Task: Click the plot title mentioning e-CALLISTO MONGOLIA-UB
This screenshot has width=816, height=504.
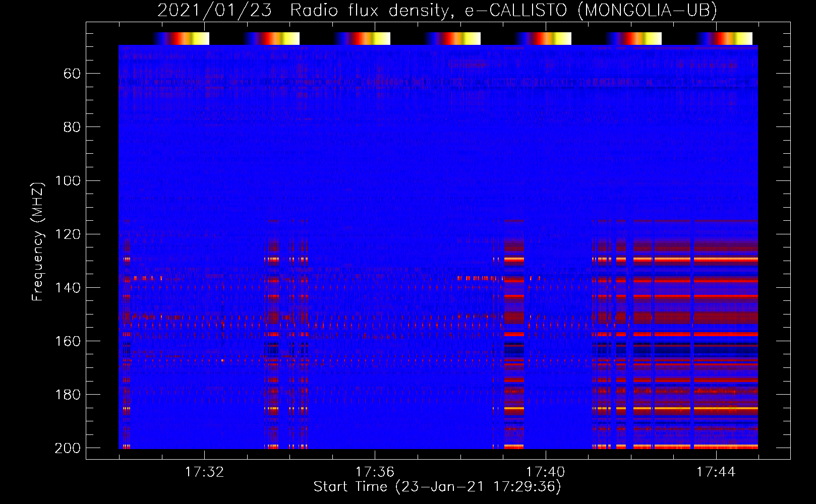Action: point(437,10)
